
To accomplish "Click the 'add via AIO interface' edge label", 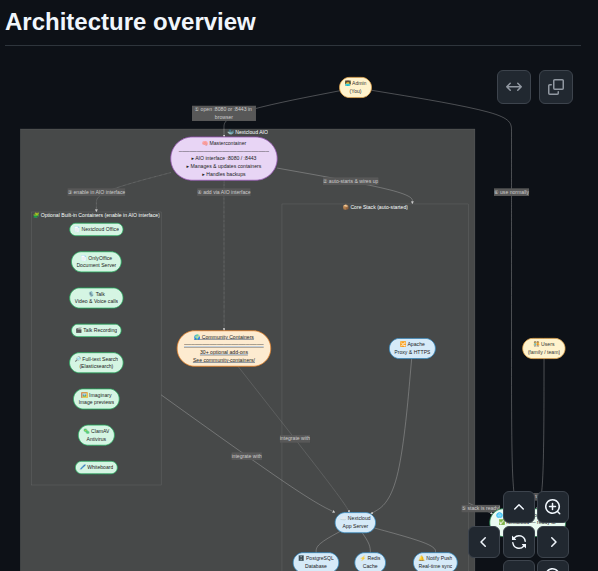I will (224, 192).
